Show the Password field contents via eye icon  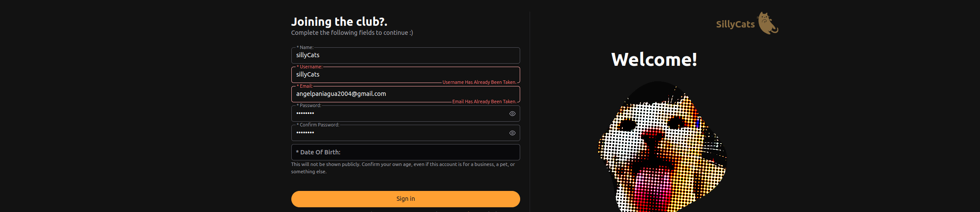coord(512,114)
